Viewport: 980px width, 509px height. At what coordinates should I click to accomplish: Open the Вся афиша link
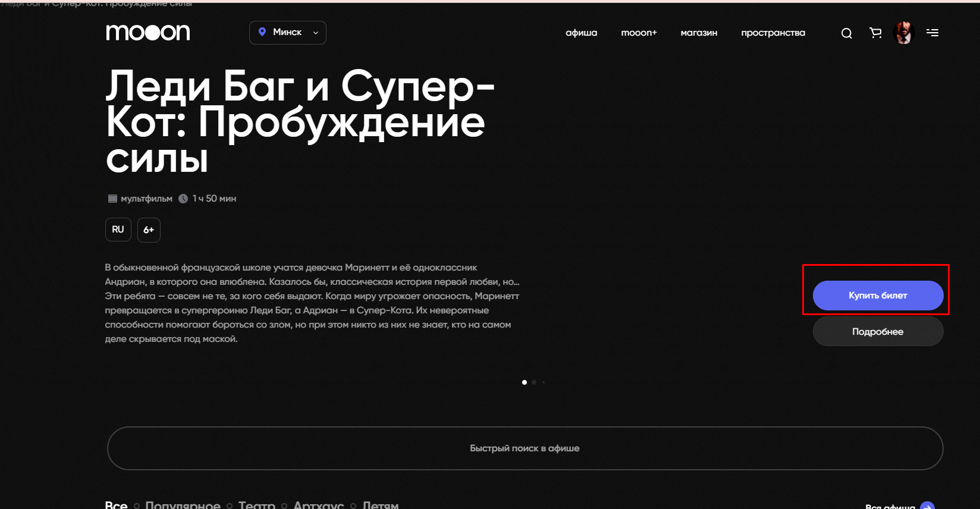pyautogui.click(x=890, y=506)
